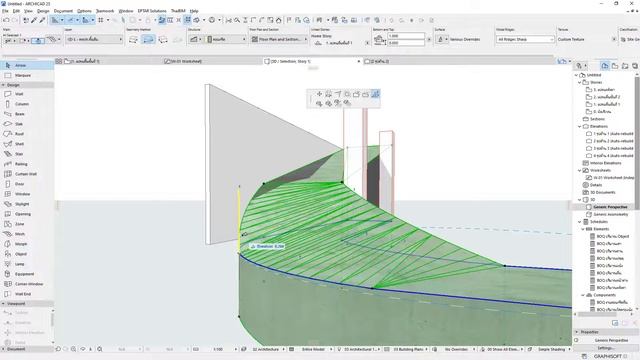Click the Navigator horizontal scrollbar
Screen dimensions: 640x360
click(597, 314)
